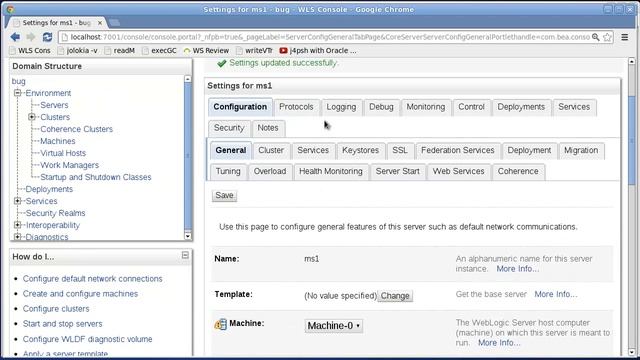640x360 pixels.
Task: Click the browser back arrow
Action: pyautogui.click(x=16, y=37)
